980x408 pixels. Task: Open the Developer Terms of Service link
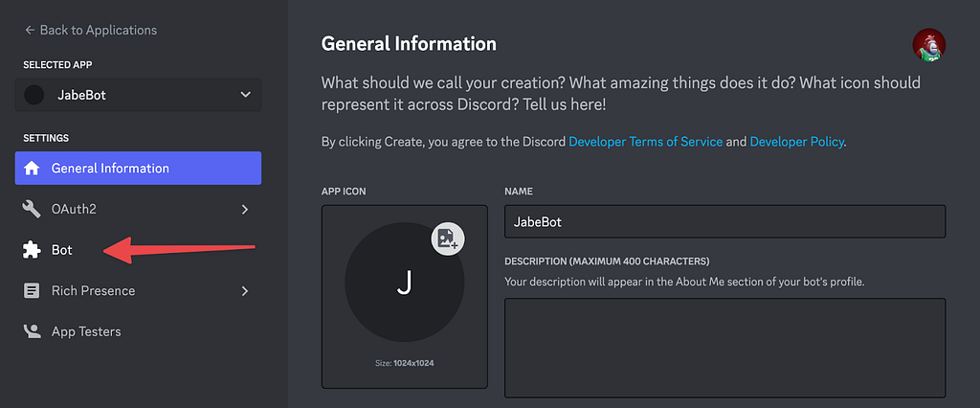(x=646, y=142)
